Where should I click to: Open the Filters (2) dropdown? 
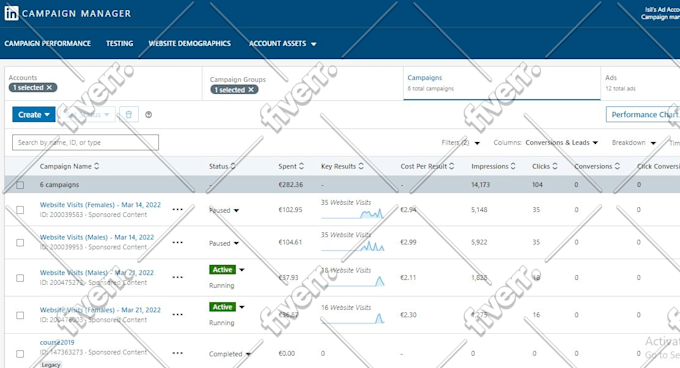pos(461,143)
